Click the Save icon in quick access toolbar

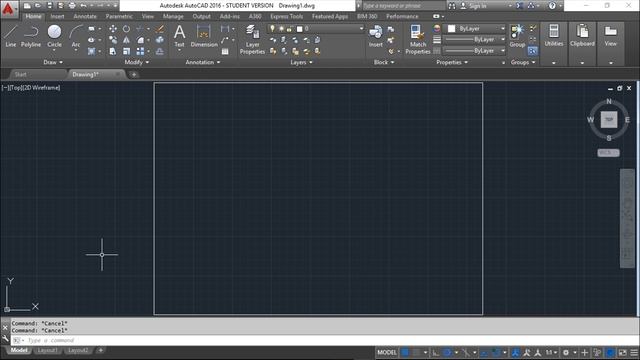tap(49, 6)
